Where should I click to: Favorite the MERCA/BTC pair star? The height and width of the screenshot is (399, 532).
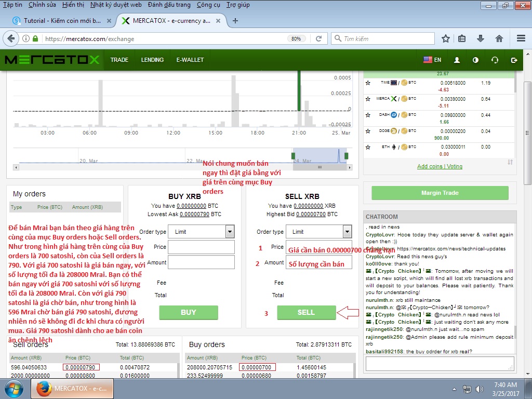(x=368, y=99)
